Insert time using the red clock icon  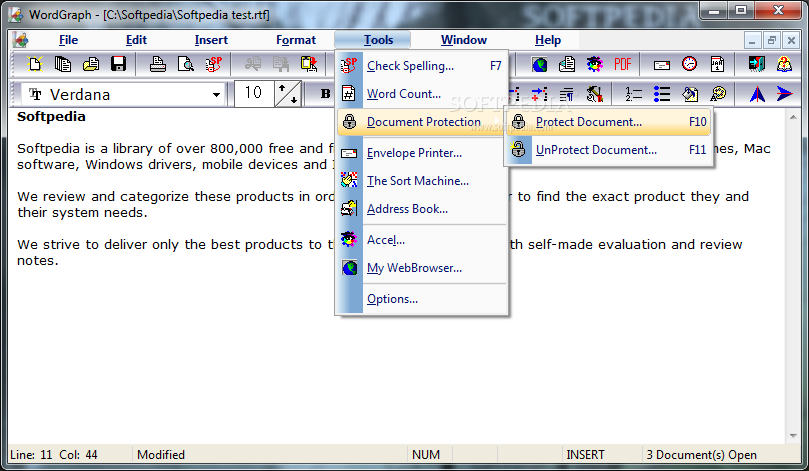[689, 64]
